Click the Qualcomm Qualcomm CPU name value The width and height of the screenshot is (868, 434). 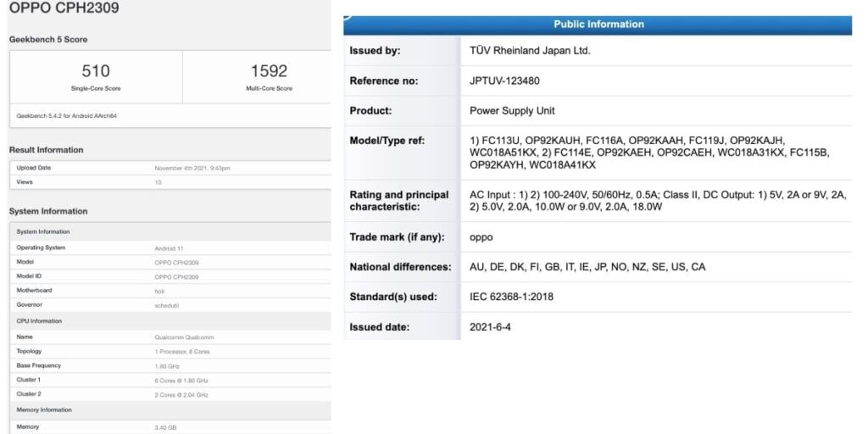click(184, 337)
